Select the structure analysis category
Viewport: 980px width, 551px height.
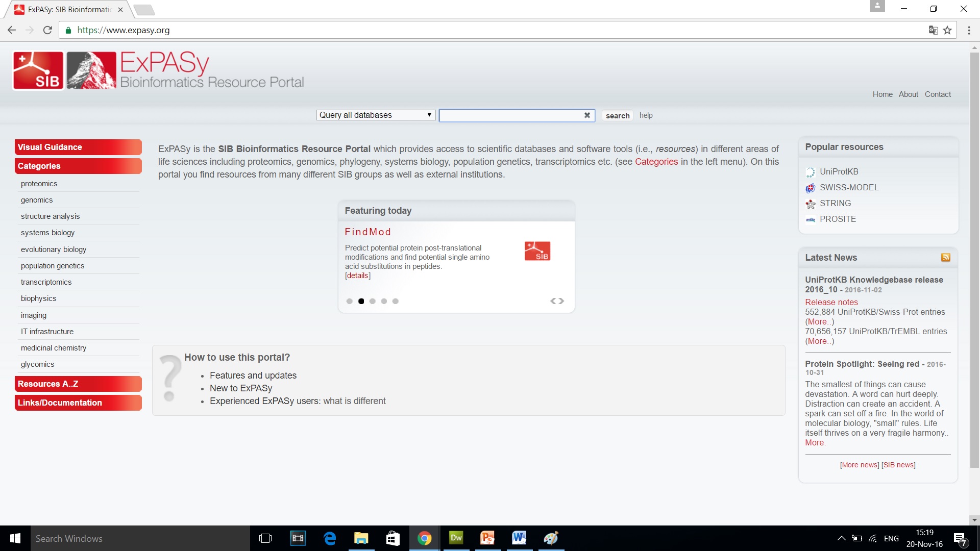[50, 216]
